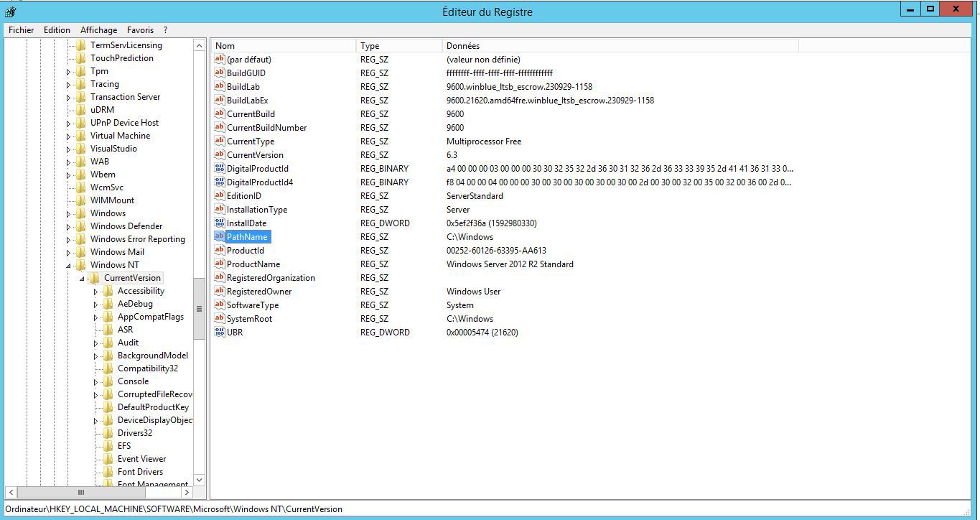Select the CurrentBuildNumber value name
The width and height of the screenshot is (980, 520).
266,127
